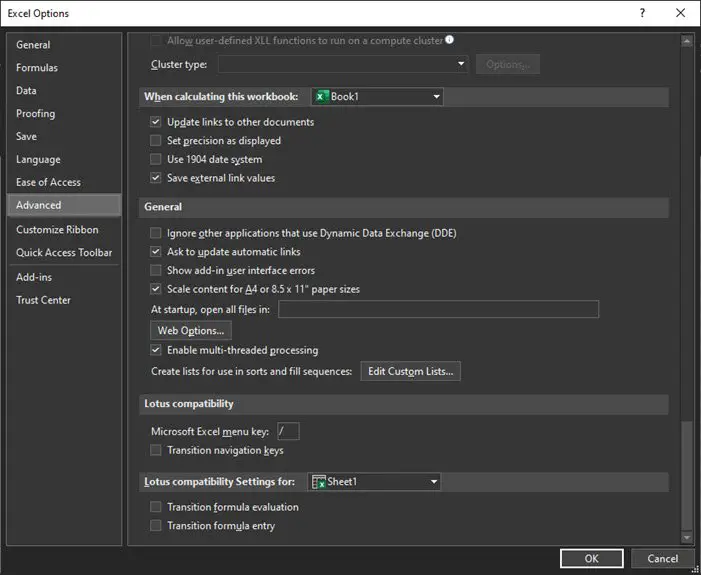The image size is (701, 575).
Task: Go to Add-ins category
Action: (x=64, y=277)
